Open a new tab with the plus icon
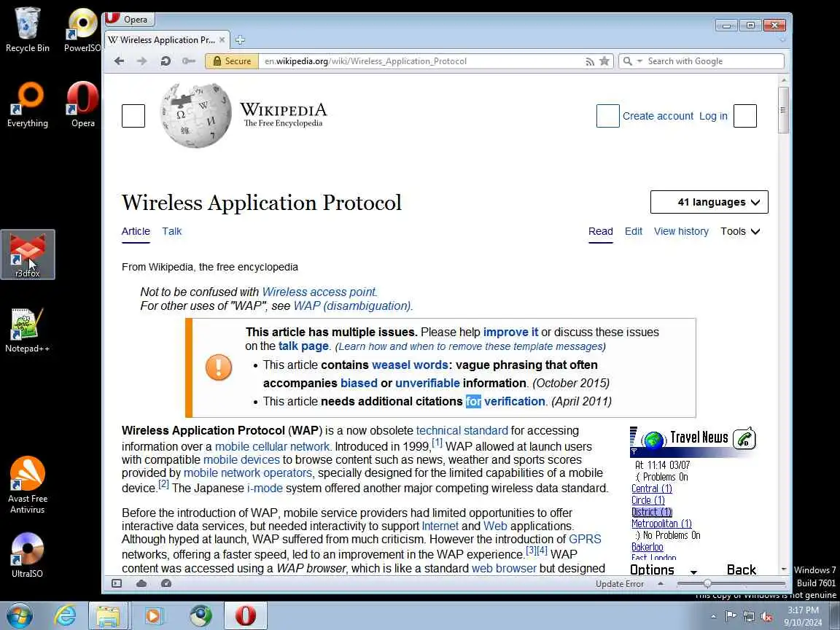Viewport: 840px width, 630px height. tap(240, 39)
